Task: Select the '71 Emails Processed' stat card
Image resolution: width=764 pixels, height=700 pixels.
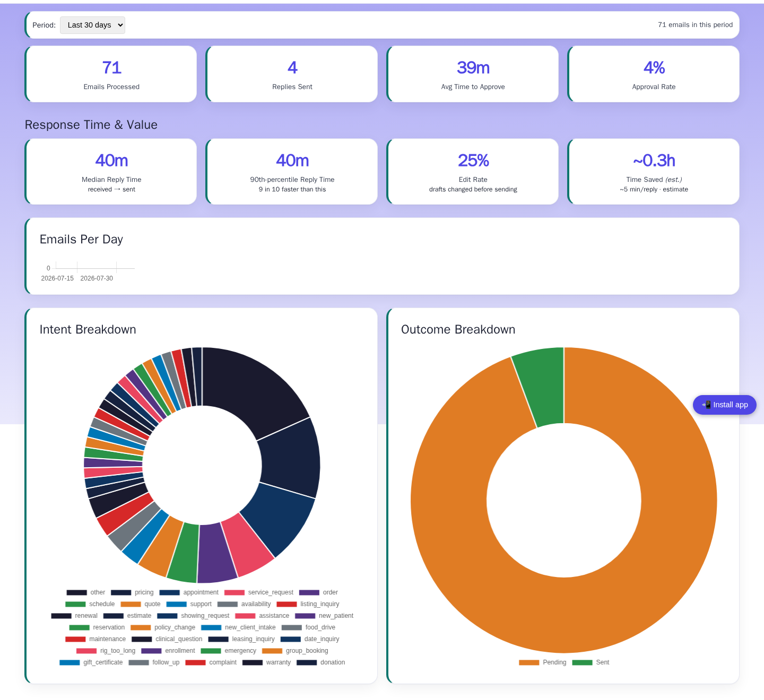Action: (111, 74)
